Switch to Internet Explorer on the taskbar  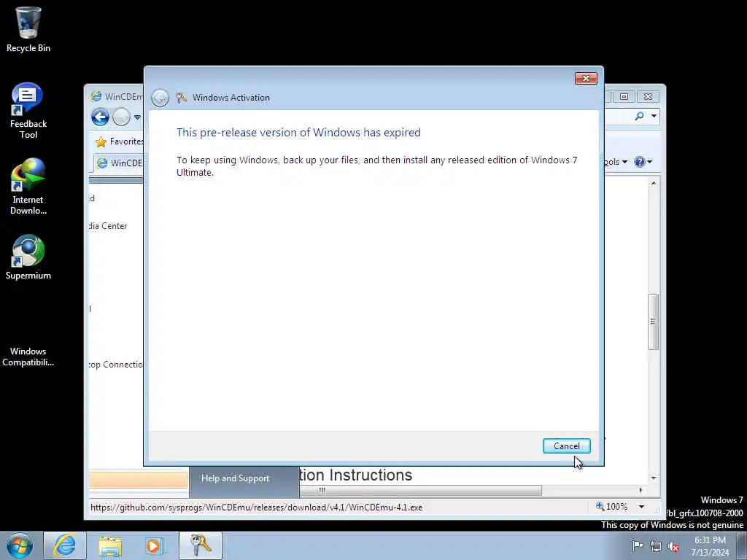pos(65,545)
